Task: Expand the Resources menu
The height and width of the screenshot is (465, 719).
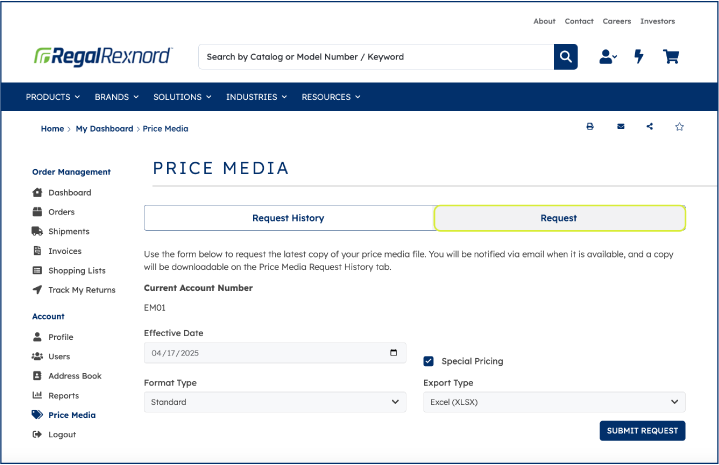Action: [331, 97]
